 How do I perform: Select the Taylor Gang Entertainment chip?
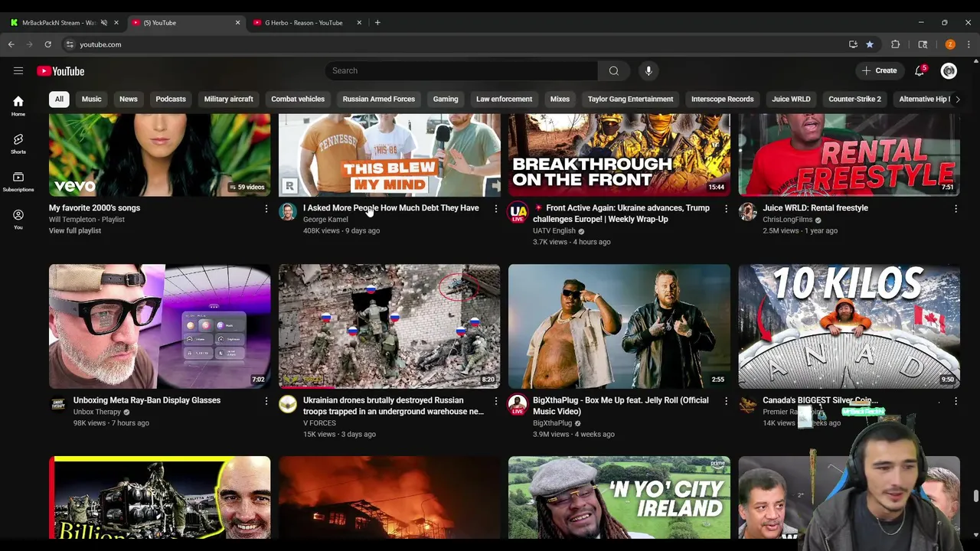point(630,99)
